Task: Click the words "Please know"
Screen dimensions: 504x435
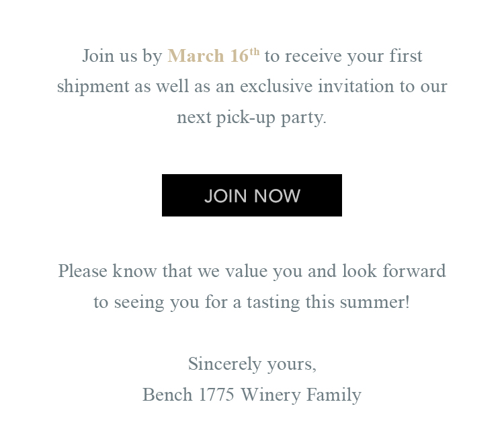Action: pyautogui.click(x=108, y=271)
